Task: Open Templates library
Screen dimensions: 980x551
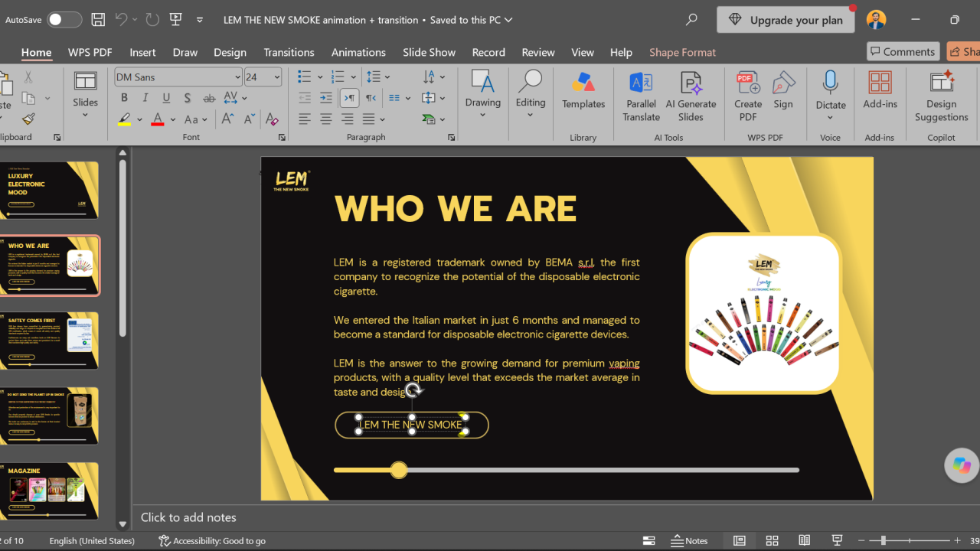Action: click(x=583, y=90)
